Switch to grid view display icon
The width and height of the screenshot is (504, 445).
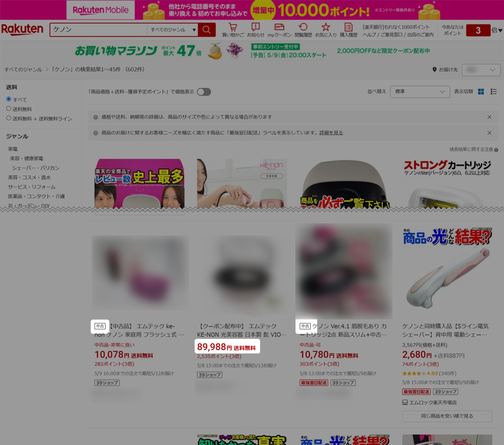click(x=481, y=92)
